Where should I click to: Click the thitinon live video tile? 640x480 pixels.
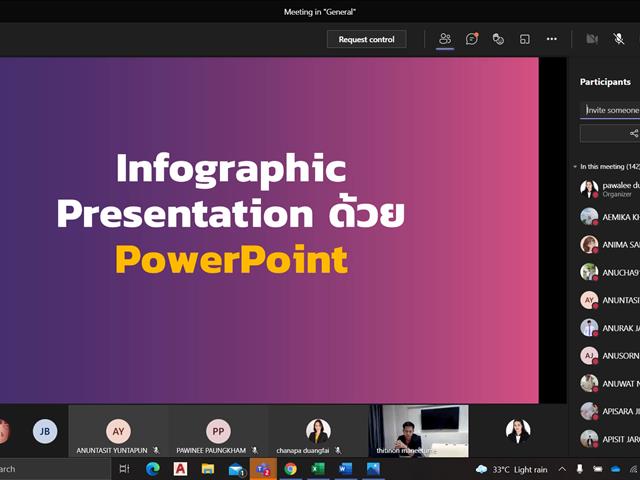pos(419,431)
